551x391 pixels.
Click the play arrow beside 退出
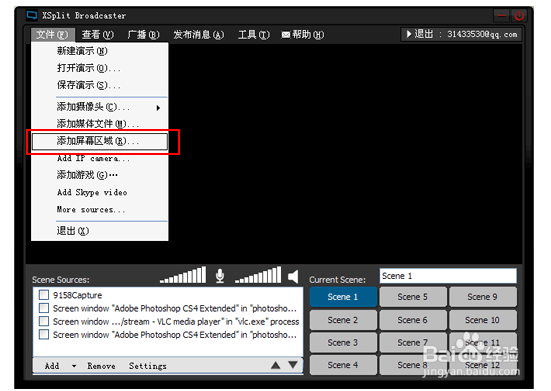tap(409, 34)
